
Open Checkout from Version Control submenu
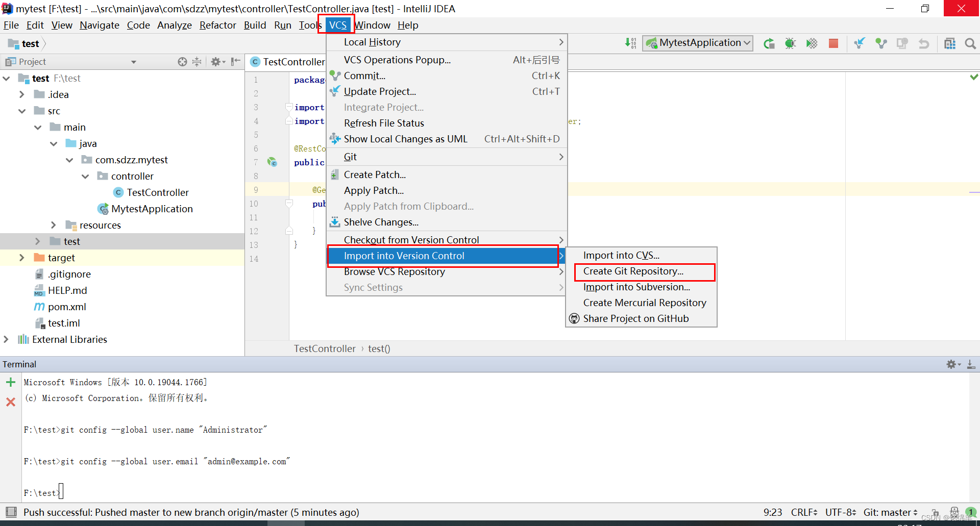coord(447,240)
